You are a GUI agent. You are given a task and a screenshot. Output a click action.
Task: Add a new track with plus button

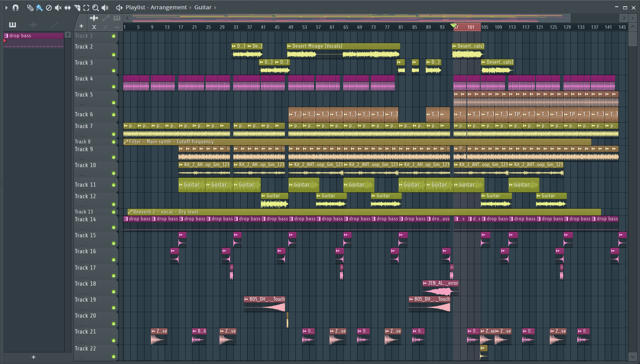coord(81,26)
